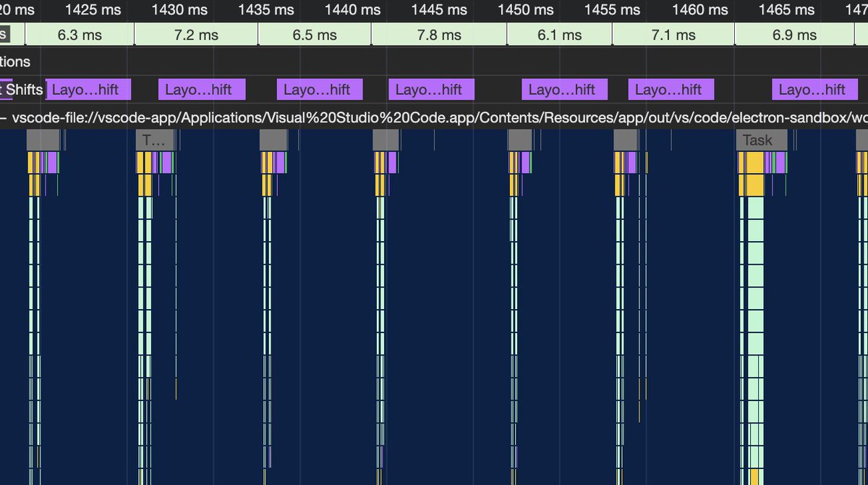
Task: Click the 1445 ms ruler mark
Action: [439, 10]
